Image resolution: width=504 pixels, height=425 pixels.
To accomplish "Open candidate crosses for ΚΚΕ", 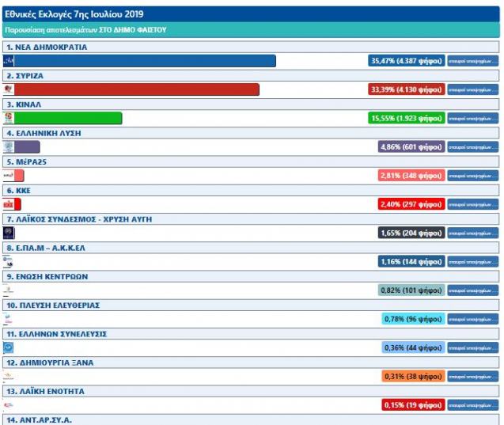I will tap(473, 204).
